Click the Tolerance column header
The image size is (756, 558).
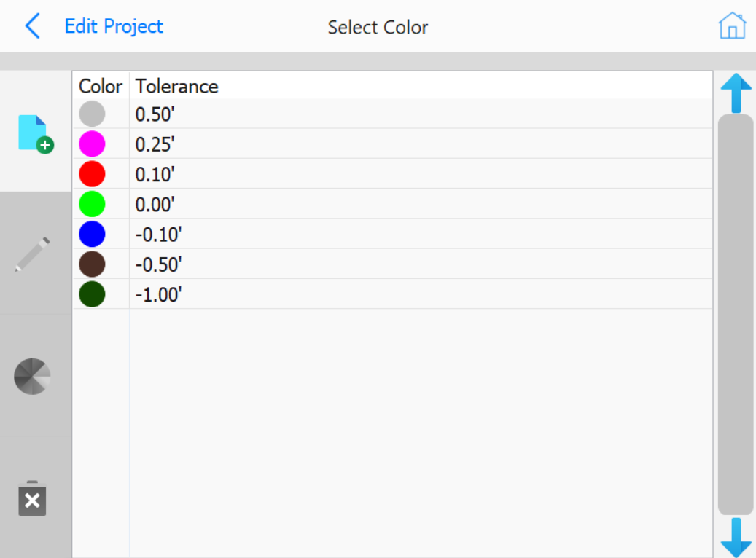point(177,86)
